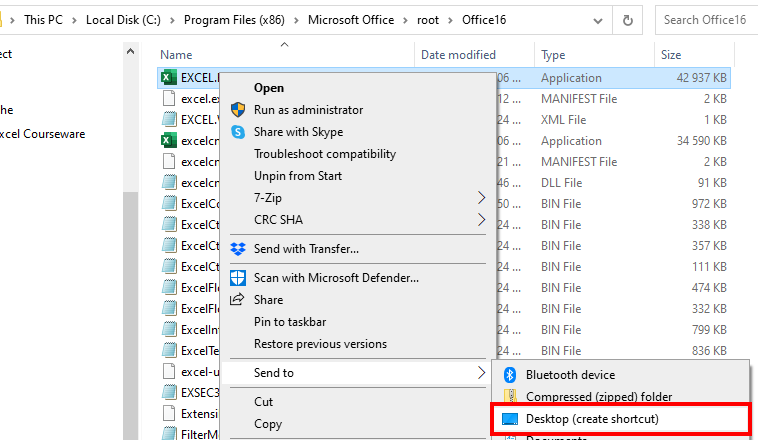Click the Search Office16 field
This screenshot has height=440, width=758.
point(706,19)
